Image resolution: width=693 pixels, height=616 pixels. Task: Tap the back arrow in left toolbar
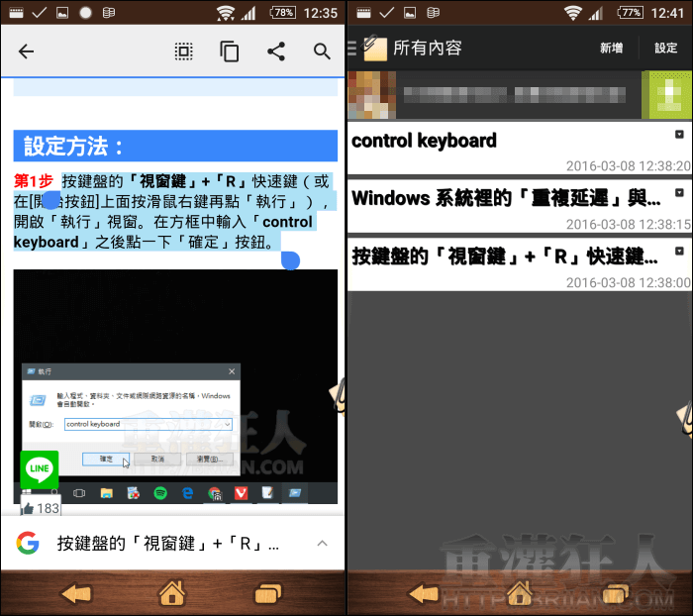(x=27, y=51)
